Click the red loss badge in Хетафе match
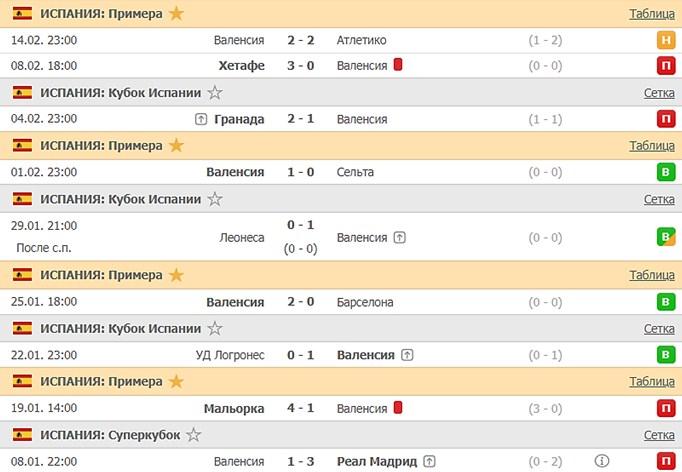This screenshot has width=682, height=472. pyautogui.click(x=665, y=66)
